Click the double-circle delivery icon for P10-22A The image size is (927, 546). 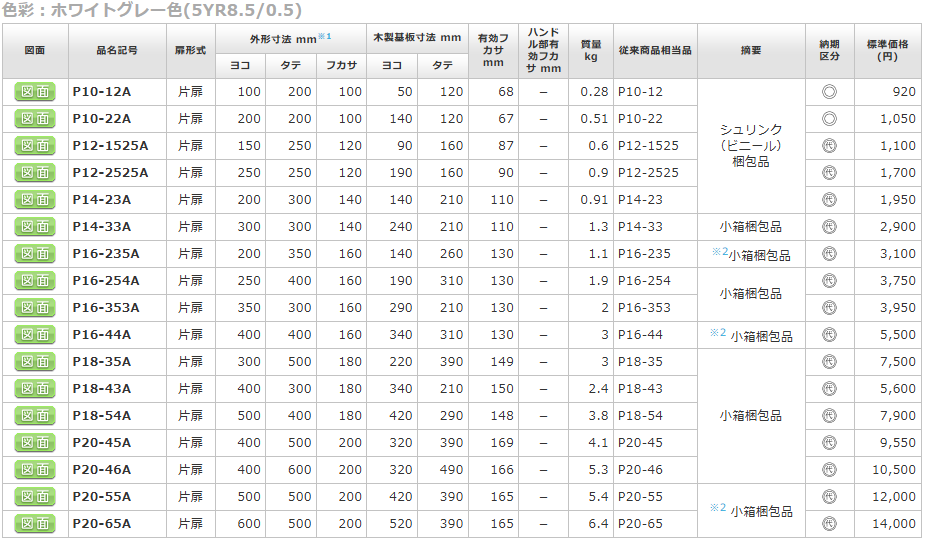[x=829, y=119]
